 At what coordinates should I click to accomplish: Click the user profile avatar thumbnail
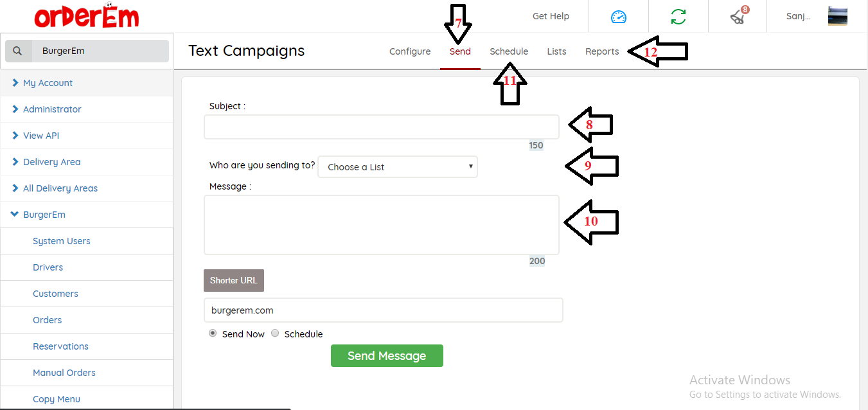[837, 16]
